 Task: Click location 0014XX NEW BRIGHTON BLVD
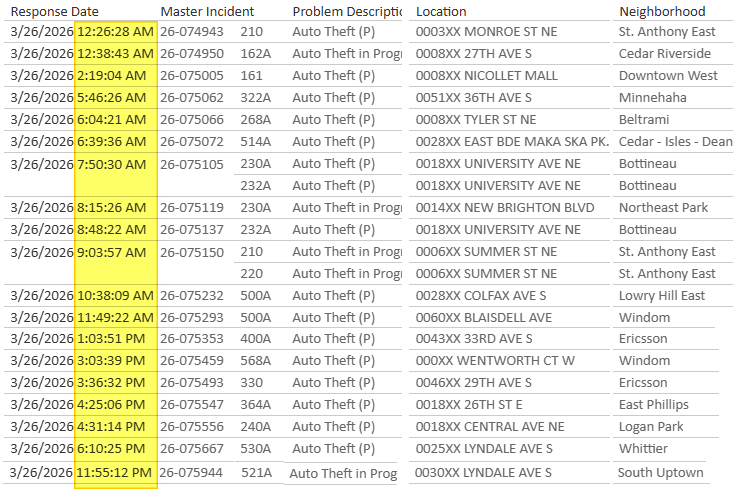[505, 208]
